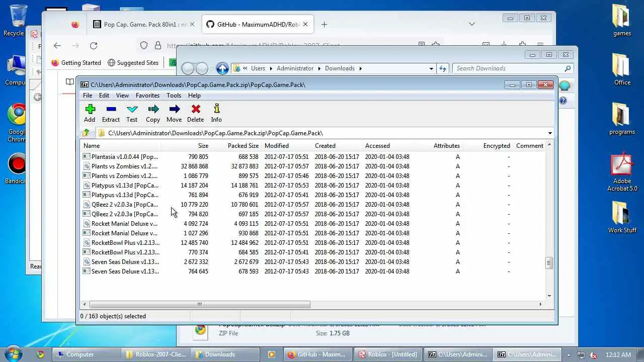This screenshot has width=644, height=362.
Task: Sort by Created column header
Action: click(x=337, y=146)
